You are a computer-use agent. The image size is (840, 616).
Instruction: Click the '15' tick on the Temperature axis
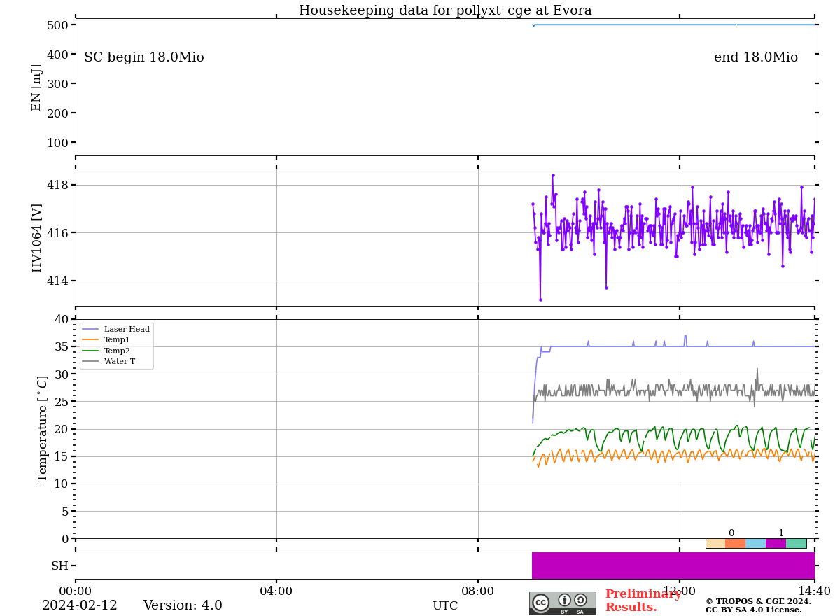click(x=62, y=456)
